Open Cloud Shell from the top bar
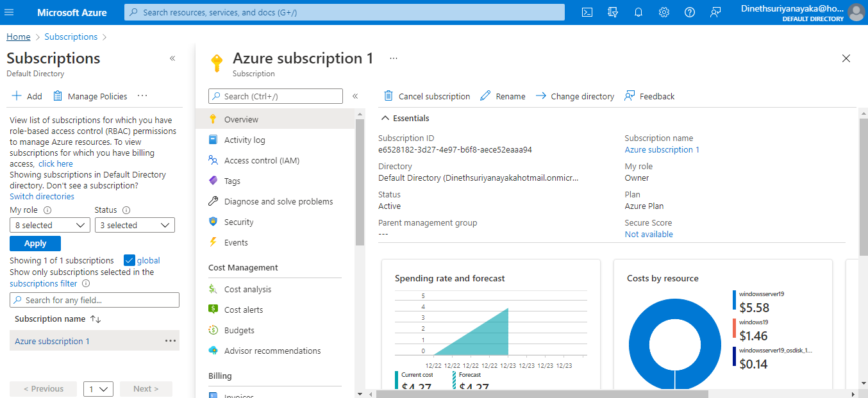 (587, 12)
